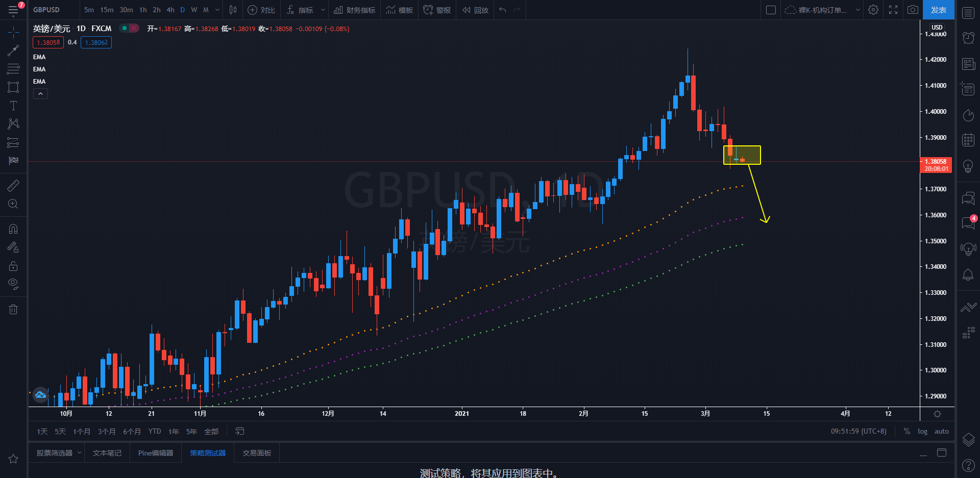Open the main hamburger menu
Image resolution: width=980 pixels, height=478 pixels.
coord(13,10)
